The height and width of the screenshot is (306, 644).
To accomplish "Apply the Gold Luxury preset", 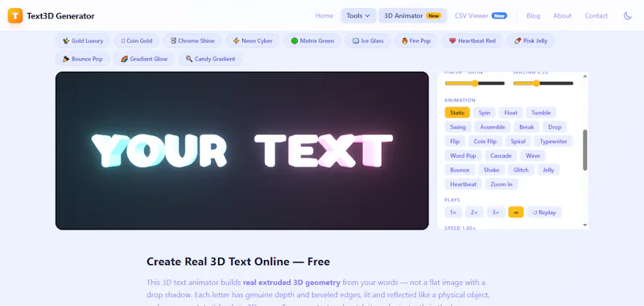I will [83, 40].
